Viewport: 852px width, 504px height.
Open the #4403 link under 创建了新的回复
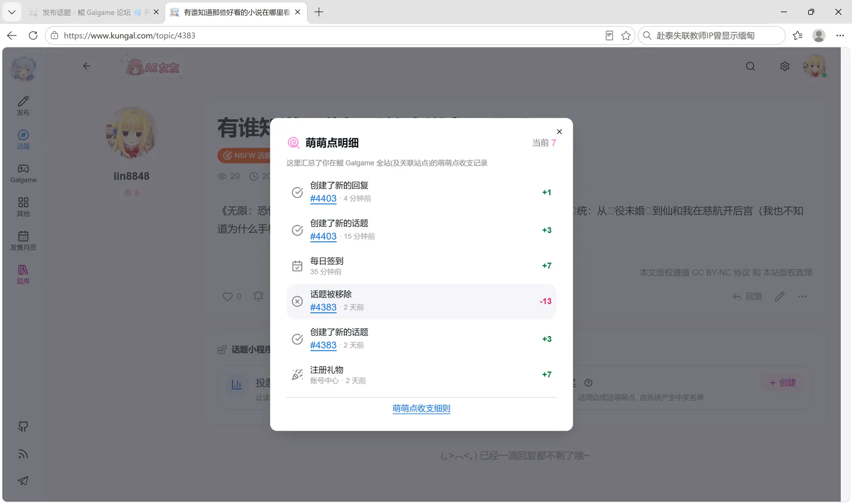[x=323, y=198]
